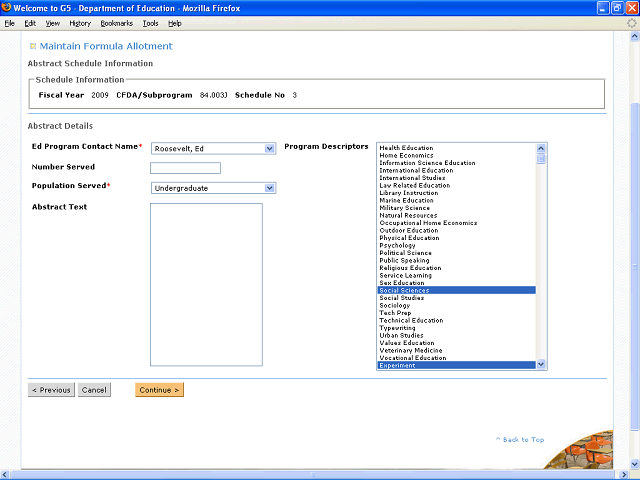Open the Ed Program Contact Name dropdown

click(269, 149)
